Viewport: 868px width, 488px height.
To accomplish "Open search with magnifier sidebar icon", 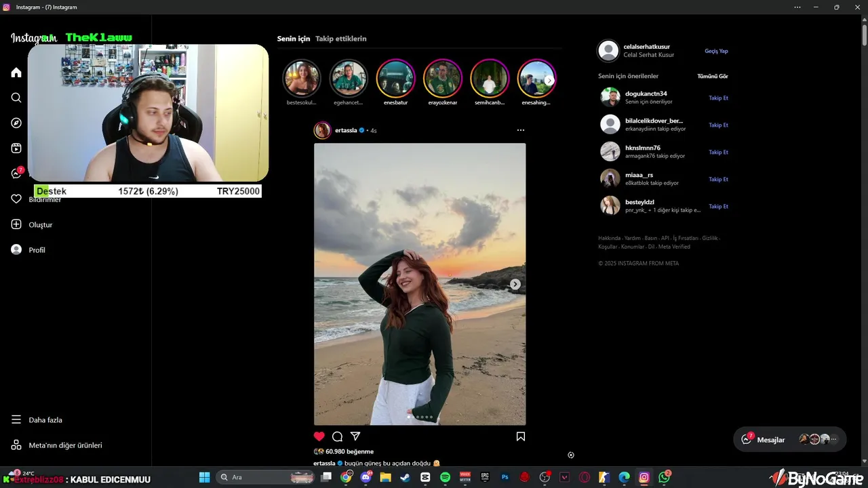I will [x=16, y=98].
